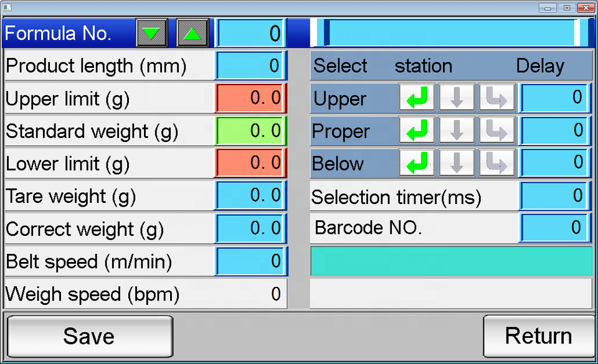This screenshot has height=364, width=598.
Task: Click the 'Belt speed (m/min)' label
Action: [x=89, y=262]
